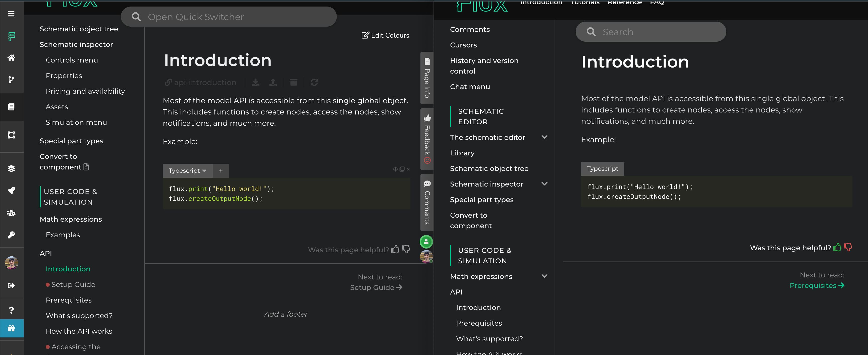The image size is (868, 355).
Task: Click the small collaborator avatar under green badge
Action: click(426, 257)
